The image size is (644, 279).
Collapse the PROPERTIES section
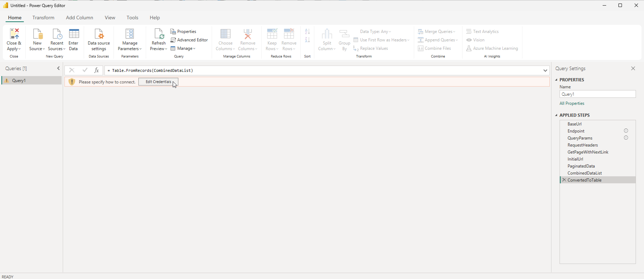tap(556, 80)
